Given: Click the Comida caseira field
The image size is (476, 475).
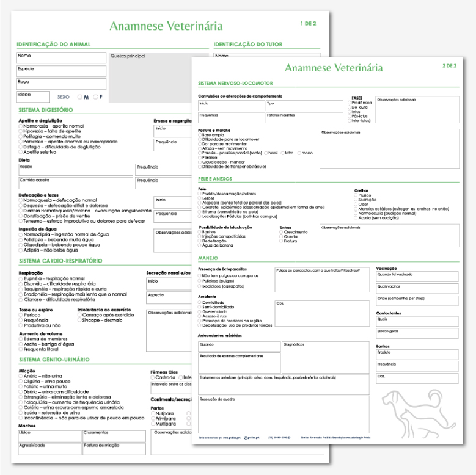Looking at the screenshot, I should point(76,183).
